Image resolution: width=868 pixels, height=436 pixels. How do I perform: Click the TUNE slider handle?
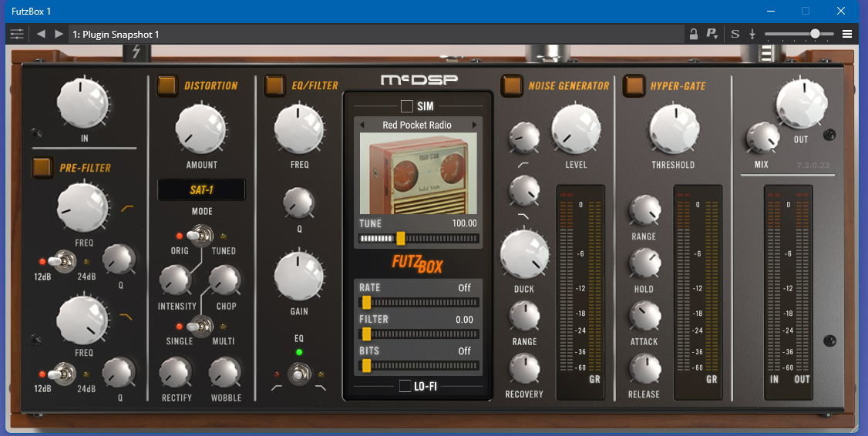401,239
